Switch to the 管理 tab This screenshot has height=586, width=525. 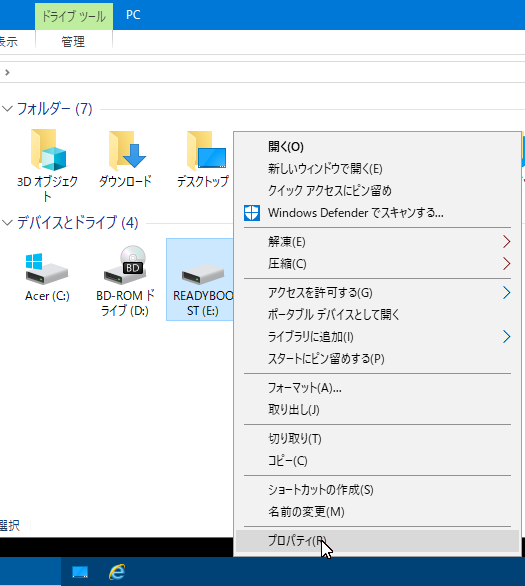pyautogui.click(x=73, y=41)
